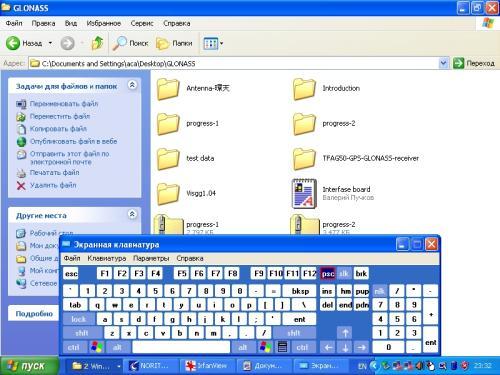Open the Правка menu
The image size is (500, 375).
point(43,23)
